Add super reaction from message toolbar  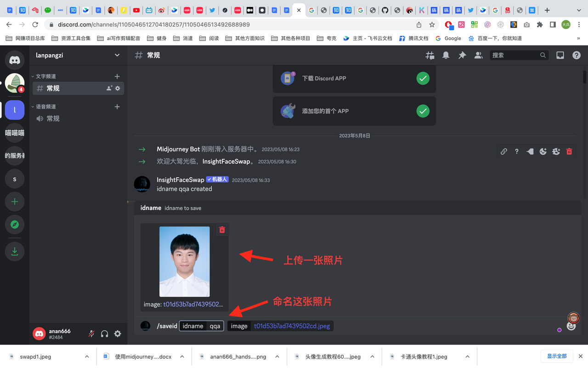point(556,151)
